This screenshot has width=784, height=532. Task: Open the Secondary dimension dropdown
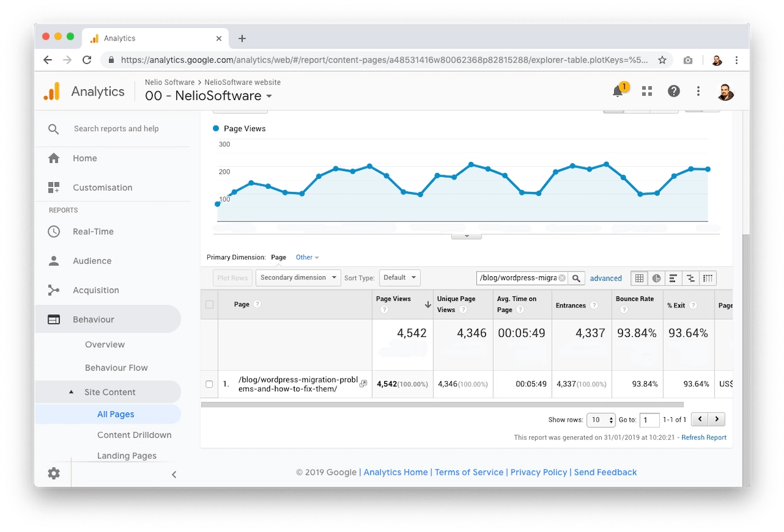(298, 277)
